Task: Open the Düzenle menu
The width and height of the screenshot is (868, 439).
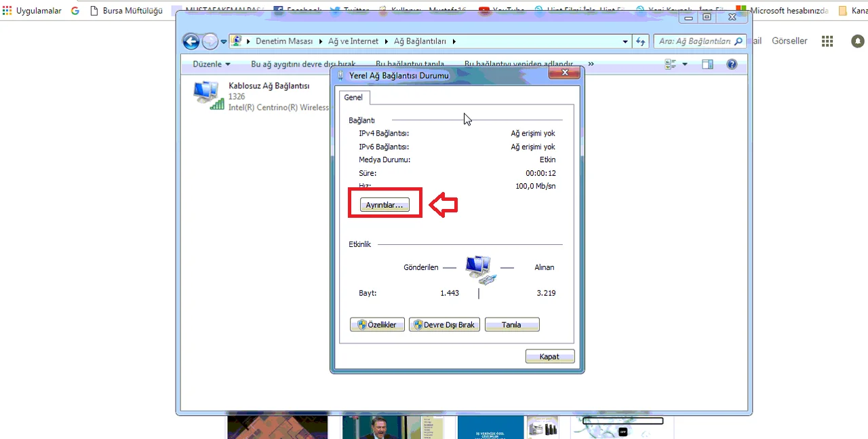Action: (x=211, y=64)
